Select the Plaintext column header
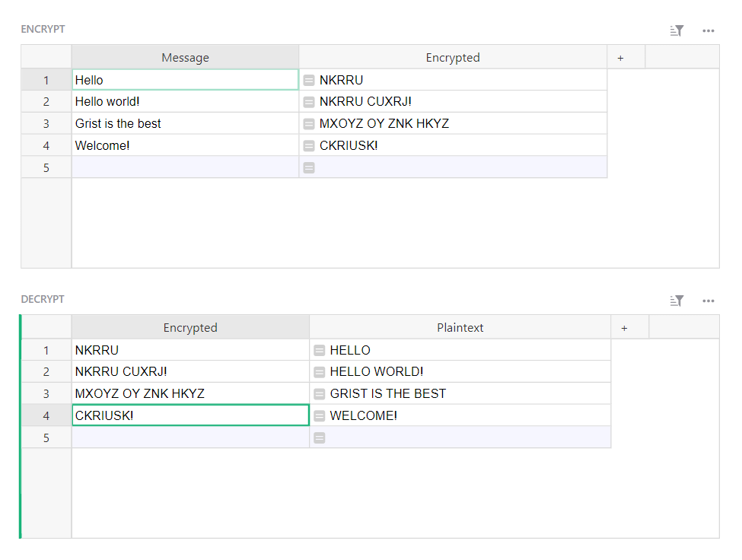742x560 pixels. (460, 327)
